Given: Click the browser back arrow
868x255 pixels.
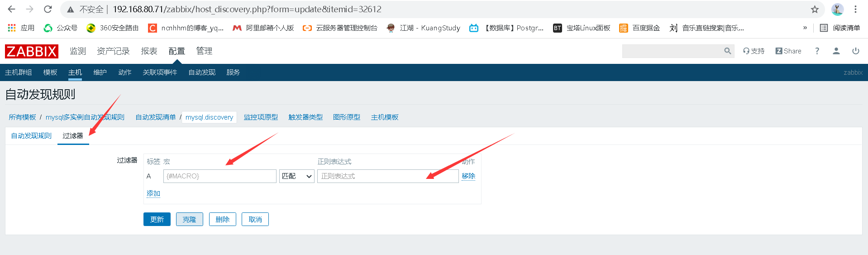Looking at the screenshot, I should tap(12, 9).
